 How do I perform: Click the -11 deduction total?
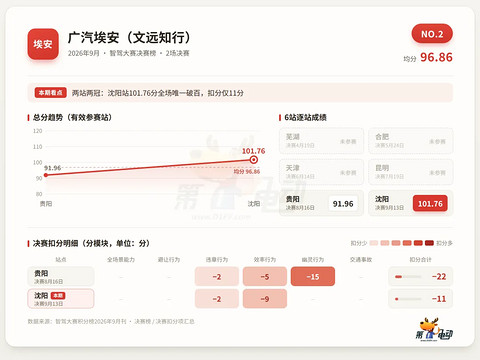pos(439,299)
